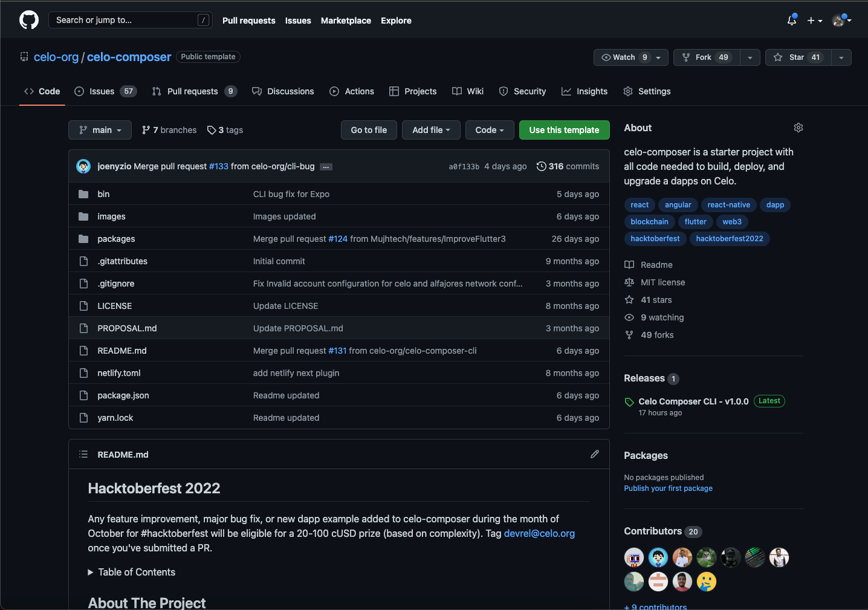This screenshot has width=868, height=610.
Task: Open the Security tab
Action: 522,91
